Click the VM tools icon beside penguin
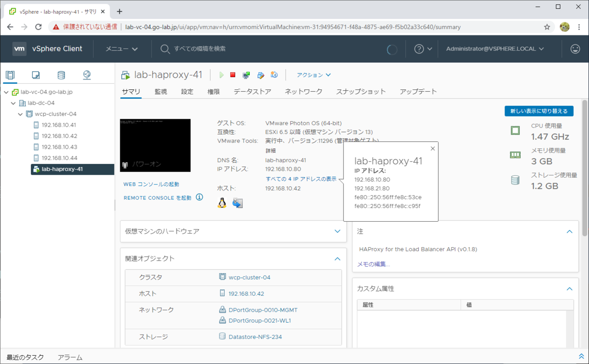 [x=238, y=203]
